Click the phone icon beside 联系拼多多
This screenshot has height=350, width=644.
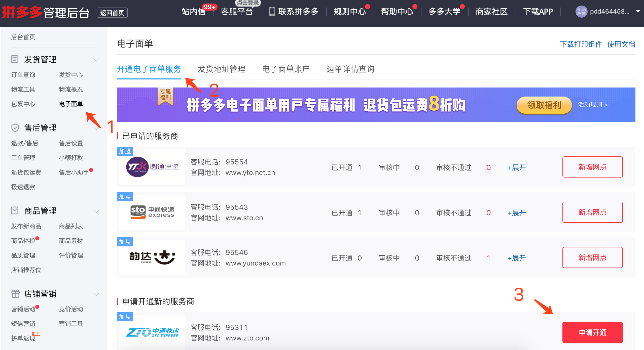(x=272, y=12)
